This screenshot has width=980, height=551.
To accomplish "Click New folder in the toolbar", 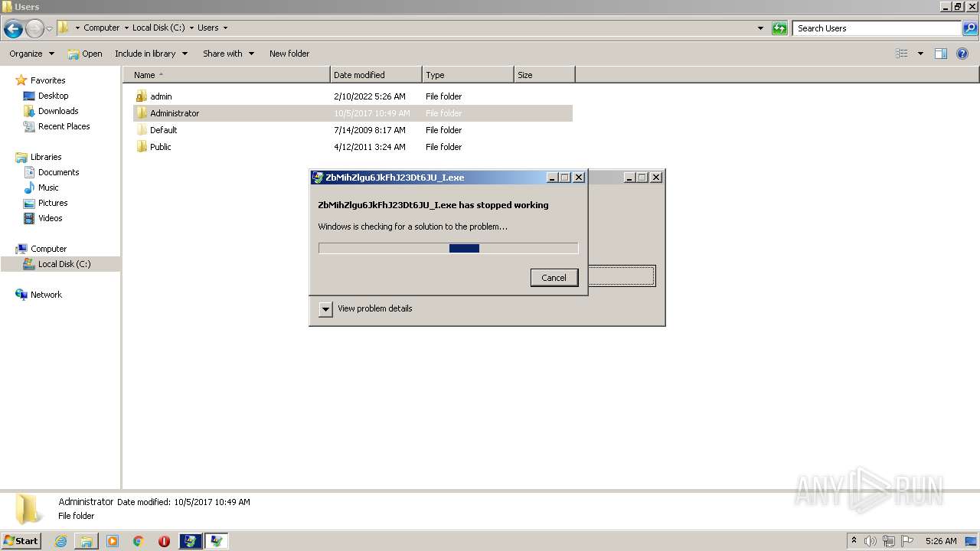I will tap(289, 54).
